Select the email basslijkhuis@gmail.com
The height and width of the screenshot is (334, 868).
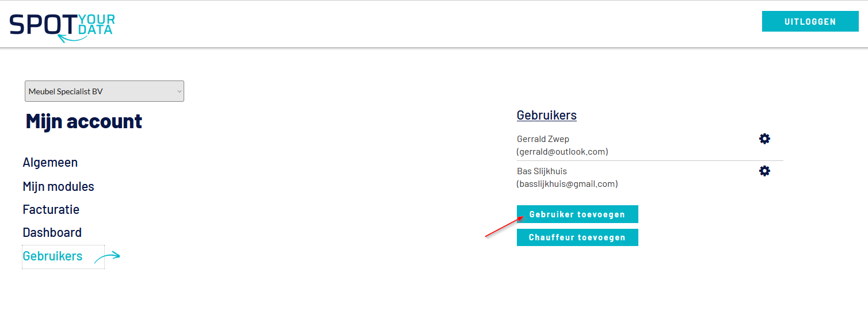pyautogui.click(x=567, y=184)
